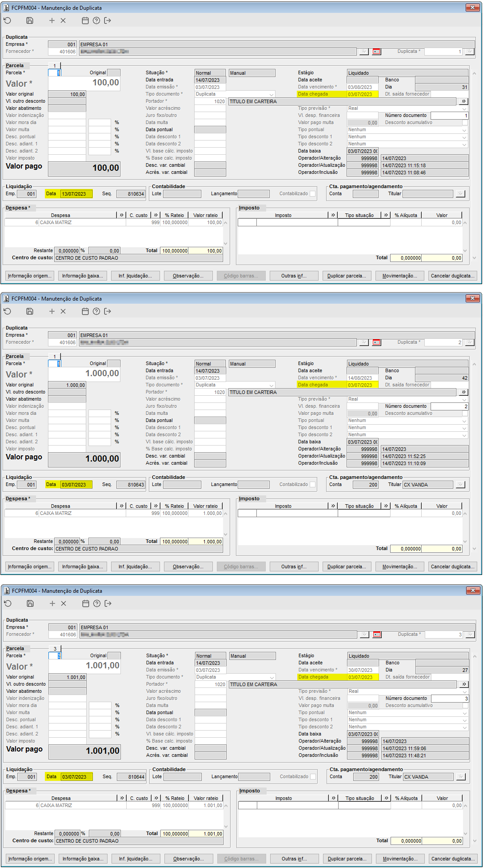The image size is (483, 868).
Task: Click Outras inf... button in duplicata 2 window
Action: coord(294,567)
